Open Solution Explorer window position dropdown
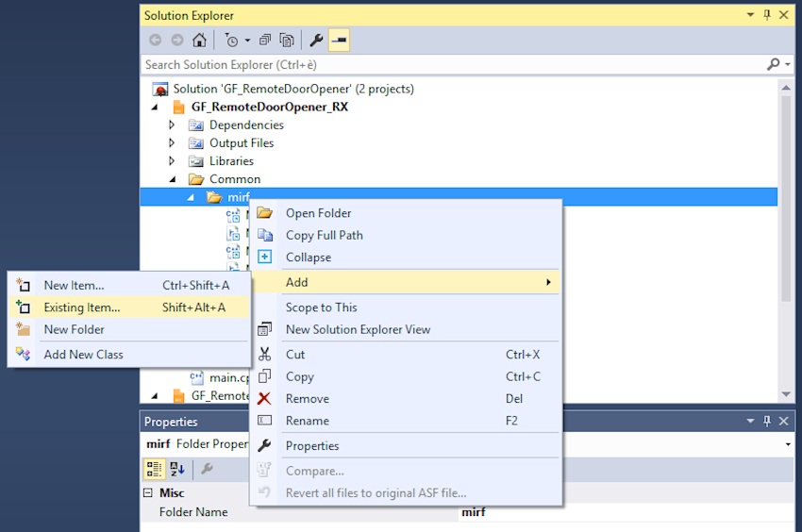The image size is (802, 532). 750,15
